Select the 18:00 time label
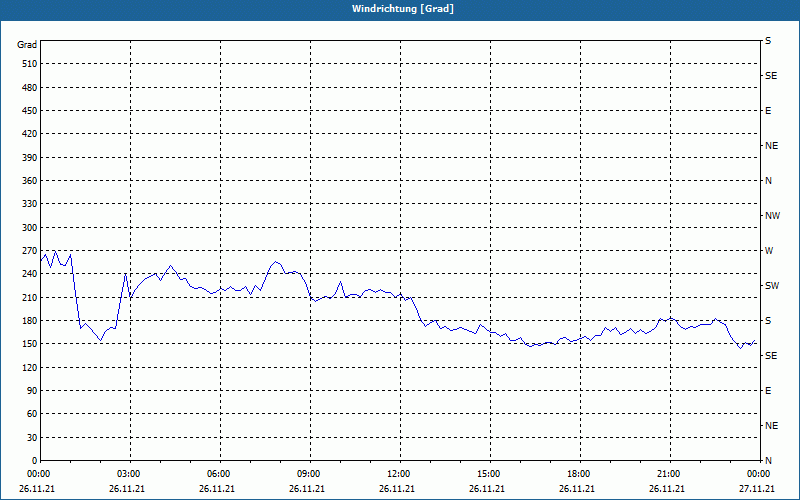The height and width of the screenshot is (500, 800). pos(580,474)
